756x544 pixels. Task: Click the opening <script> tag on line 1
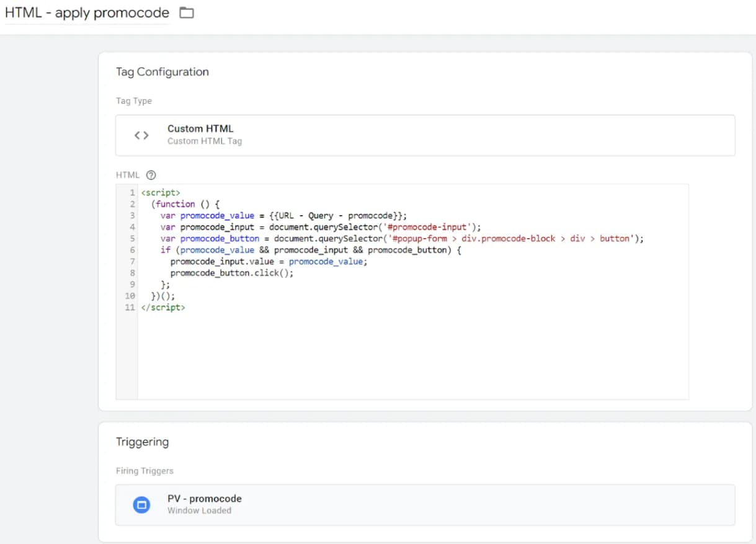[160, 192]
